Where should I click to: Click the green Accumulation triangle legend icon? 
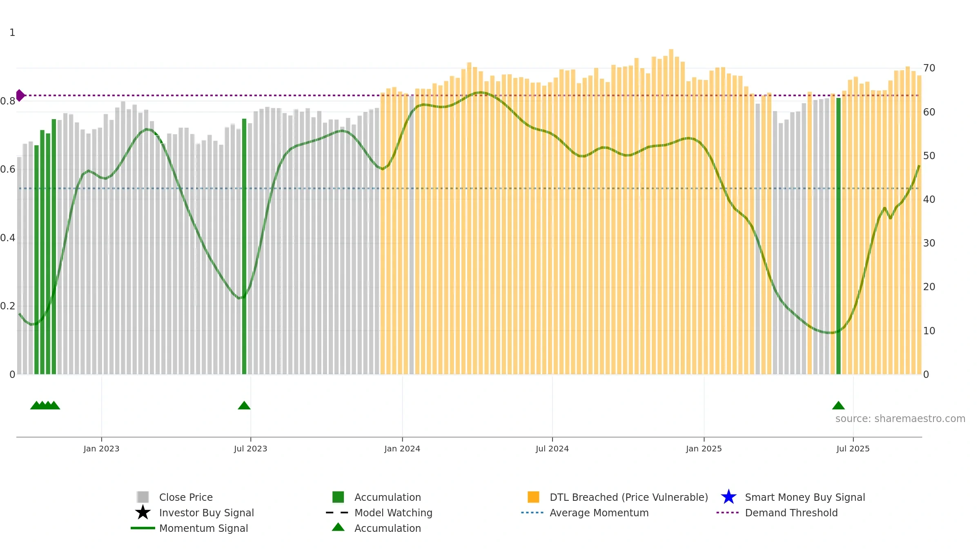point(338,527)
